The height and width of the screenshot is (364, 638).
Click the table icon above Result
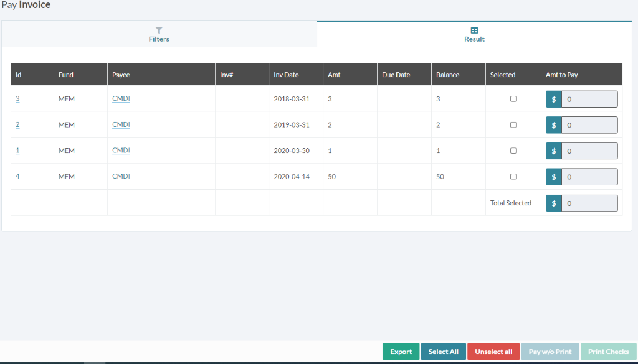click(x=474, y=30)
